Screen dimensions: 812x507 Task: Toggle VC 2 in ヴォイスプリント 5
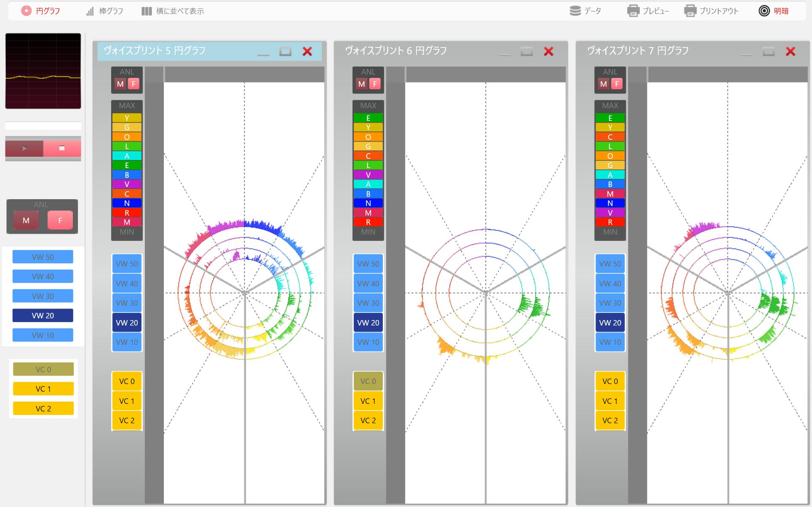(x=127, y=420)
